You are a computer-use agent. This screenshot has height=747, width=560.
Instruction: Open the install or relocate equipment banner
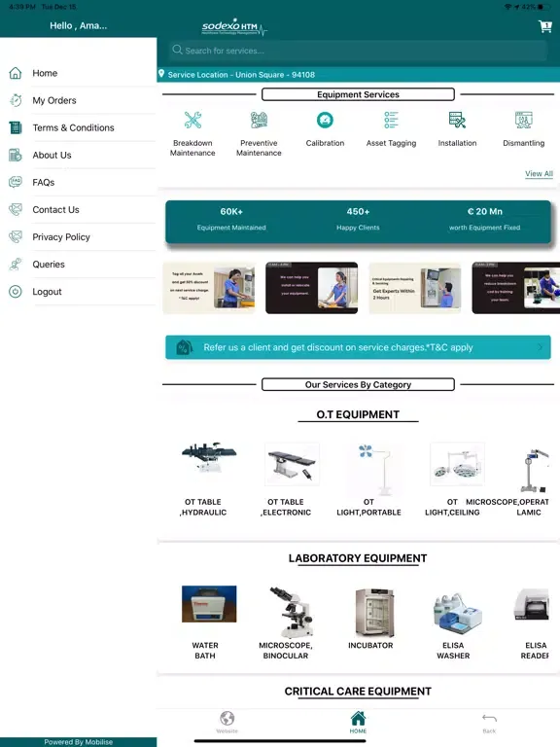(x=311, y=288)
